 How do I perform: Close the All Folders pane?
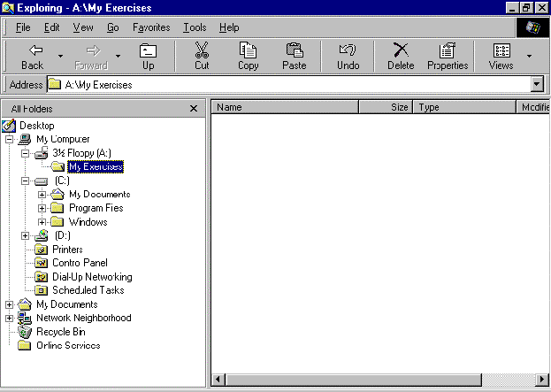[x=194, y=108]
